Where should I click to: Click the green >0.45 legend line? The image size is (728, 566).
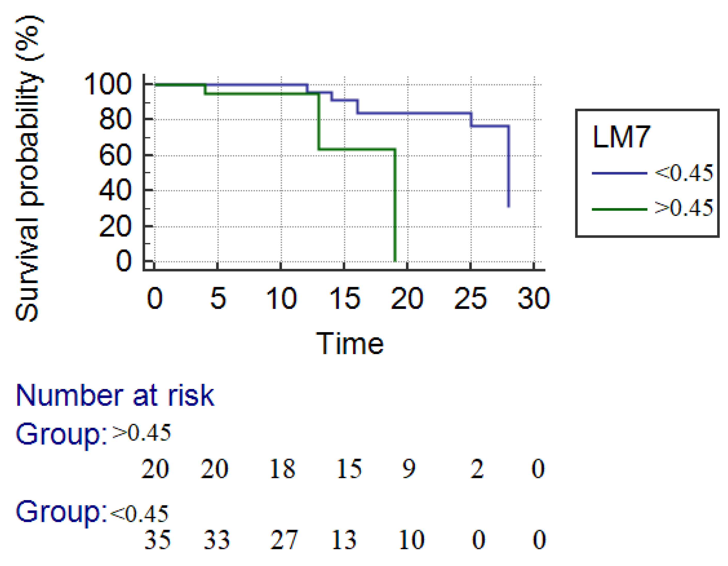click(619, 209)
